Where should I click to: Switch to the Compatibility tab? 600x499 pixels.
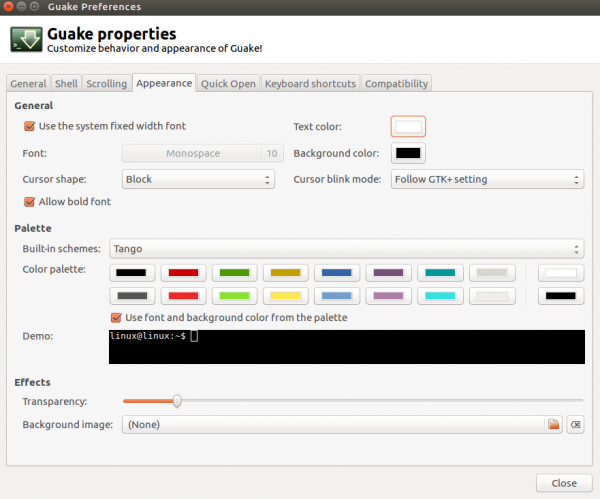(x=396, y=83)
